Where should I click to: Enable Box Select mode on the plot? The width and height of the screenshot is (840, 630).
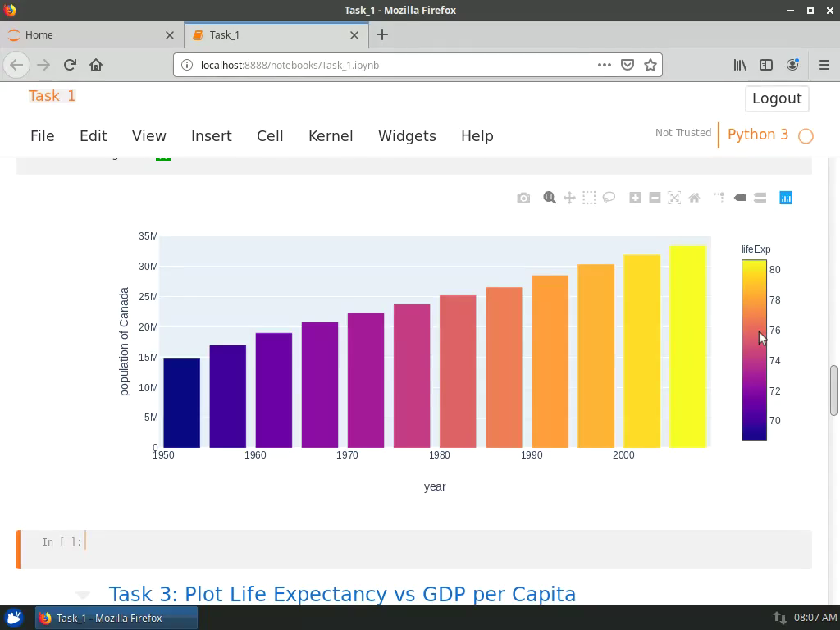pyautogui.click(x=589, y=198)
